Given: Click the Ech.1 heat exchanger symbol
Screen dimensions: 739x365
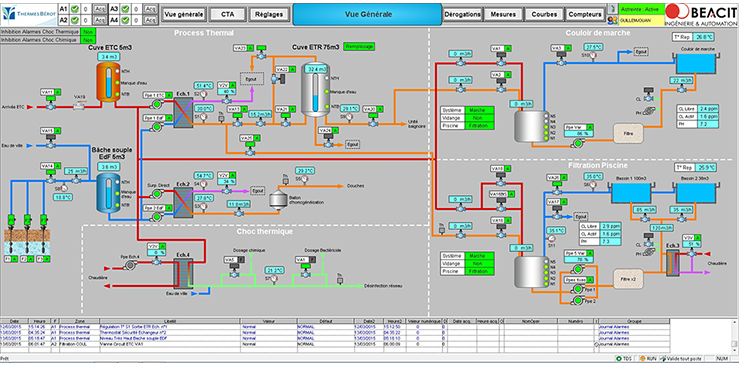Looking at the screenshot, I should click(182, 113).
